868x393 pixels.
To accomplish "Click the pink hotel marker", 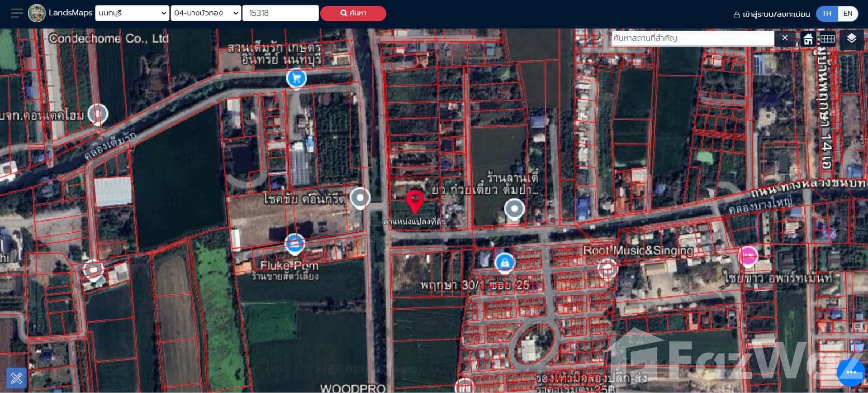I will 748,256.
